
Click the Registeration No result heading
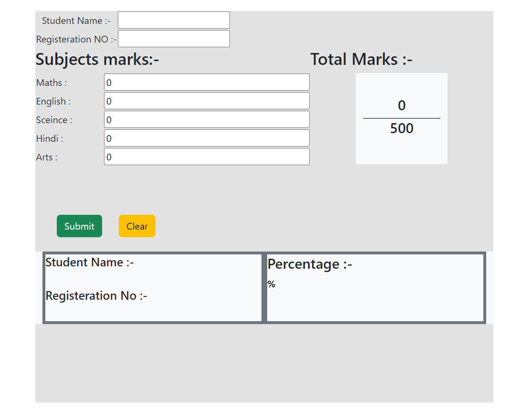96,296
